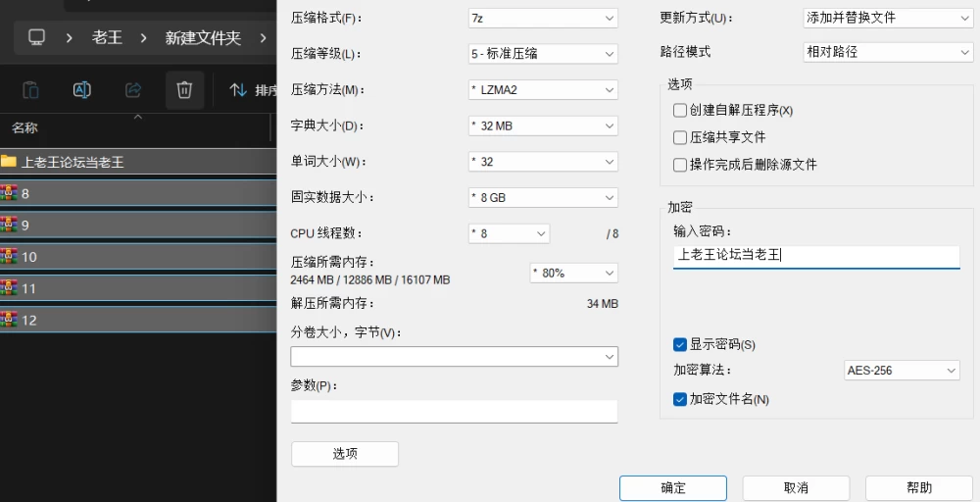
Task: Click the chevron after the monitor icon
Action: [69, 37]
